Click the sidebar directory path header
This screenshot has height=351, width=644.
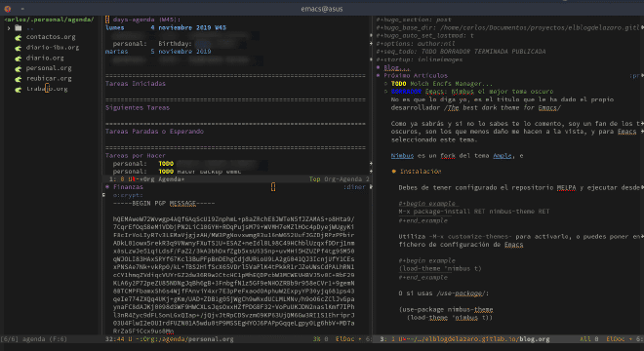pyautogui.click(x=50, y=19)
